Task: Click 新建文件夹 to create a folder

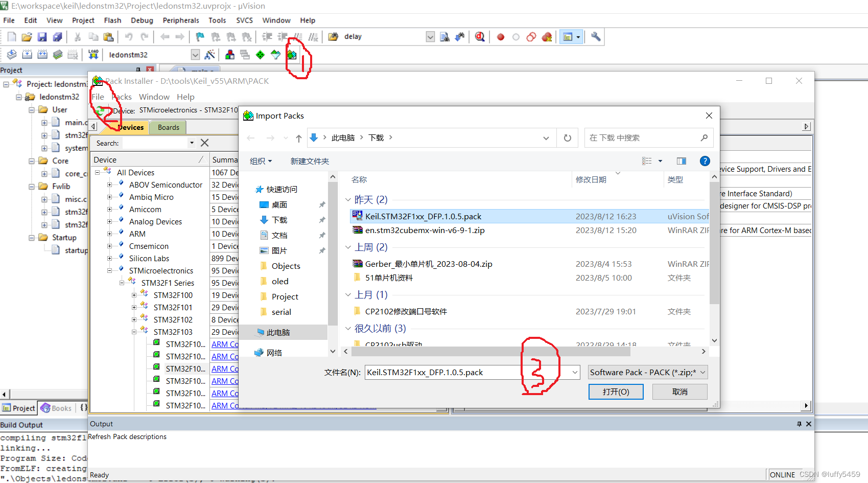Action: tap(310, 161)
